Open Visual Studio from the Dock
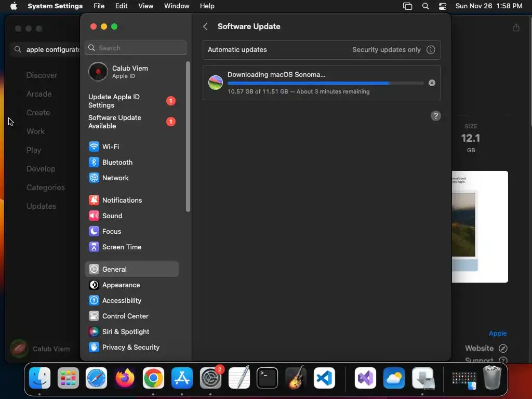The height and width of the screenshot is (399, 532). (x=365, y=378)
